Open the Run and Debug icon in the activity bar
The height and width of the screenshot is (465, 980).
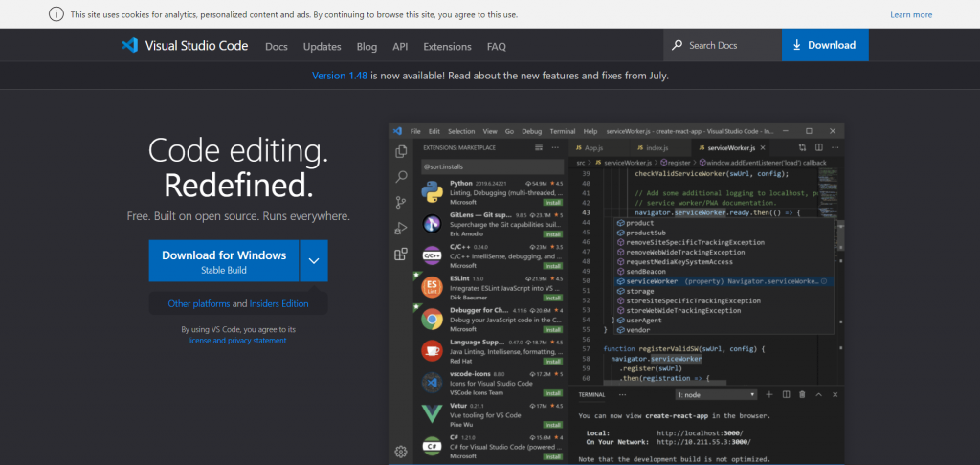coord(401,228)
